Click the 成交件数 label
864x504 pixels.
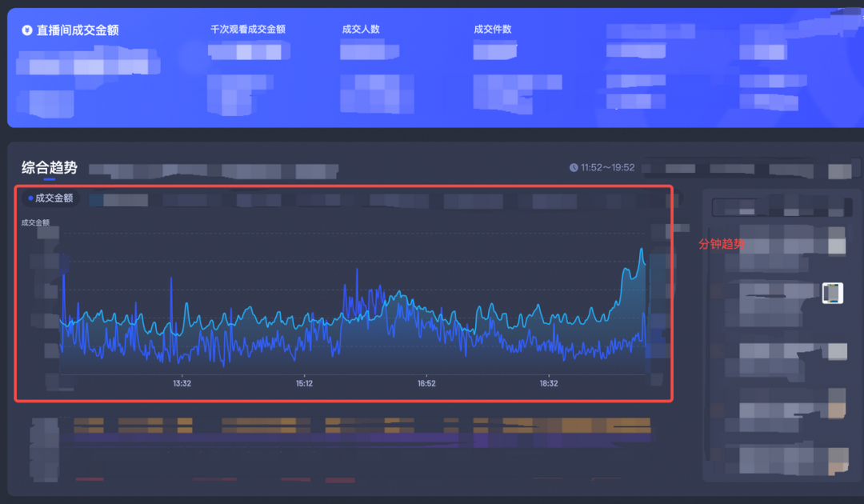(493, 29)
